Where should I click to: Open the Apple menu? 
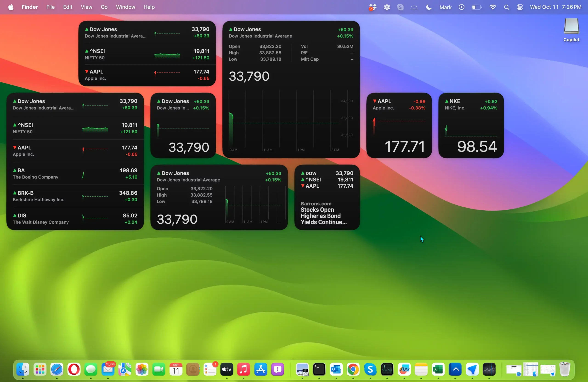click(x=11, y=7)
